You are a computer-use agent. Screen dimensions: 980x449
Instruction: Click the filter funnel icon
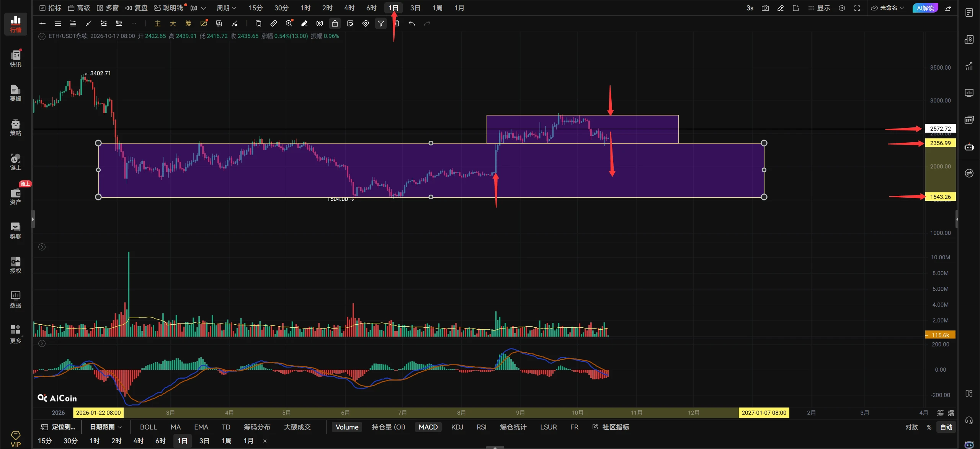(381, 23)
